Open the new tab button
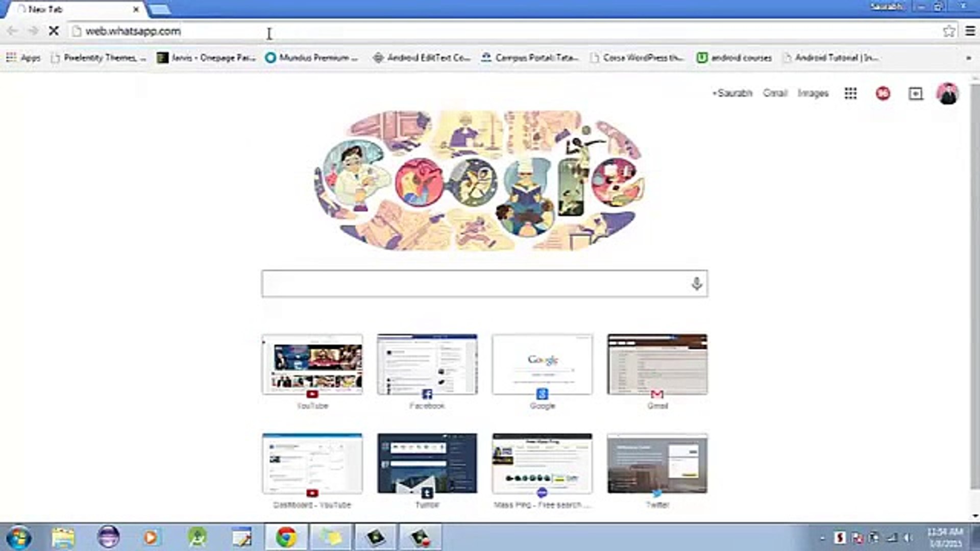Viewport: 980px width, 551px height. click(x=160, y=9)
